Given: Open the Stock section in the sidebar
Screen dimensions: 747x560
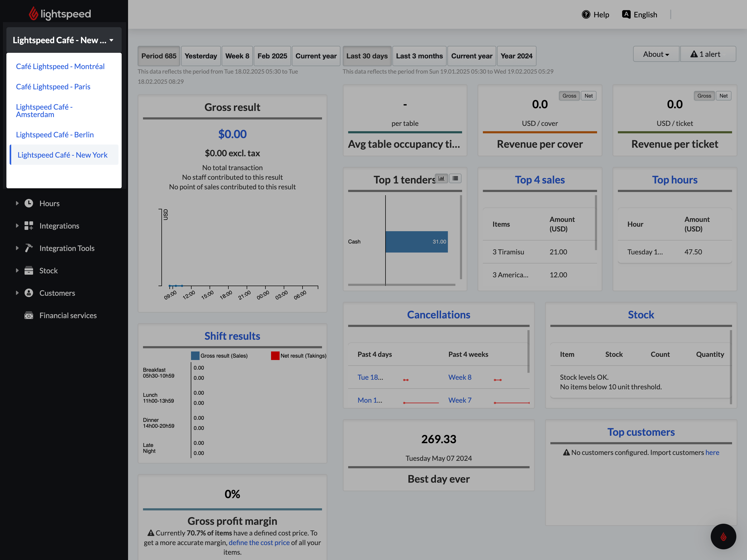Looking at the screenshot, I should tap(48, 270).
